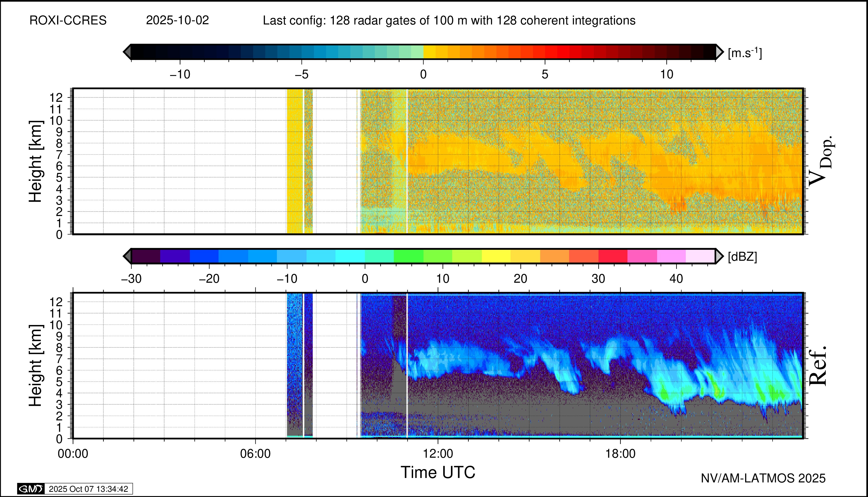Click the 2025-10-02 date label
Viewport: 868px width, 497px height.
point(177,21)
